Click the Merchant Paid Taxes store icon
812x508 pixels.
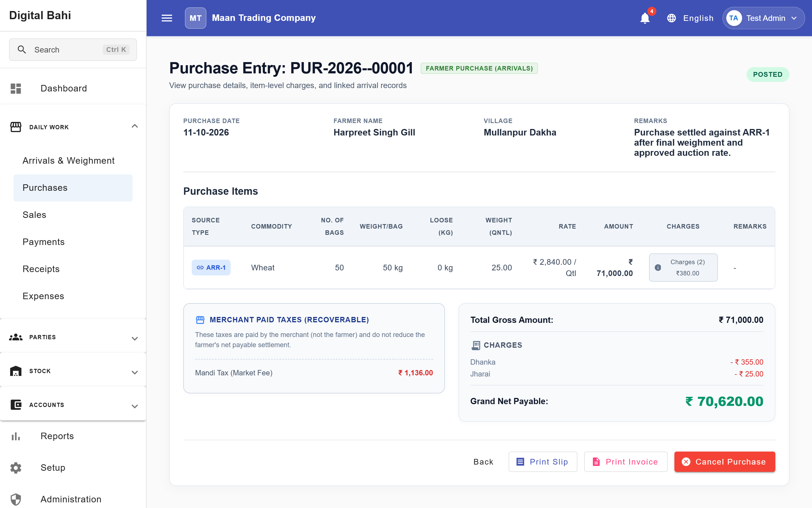click(x=200, y=320)
